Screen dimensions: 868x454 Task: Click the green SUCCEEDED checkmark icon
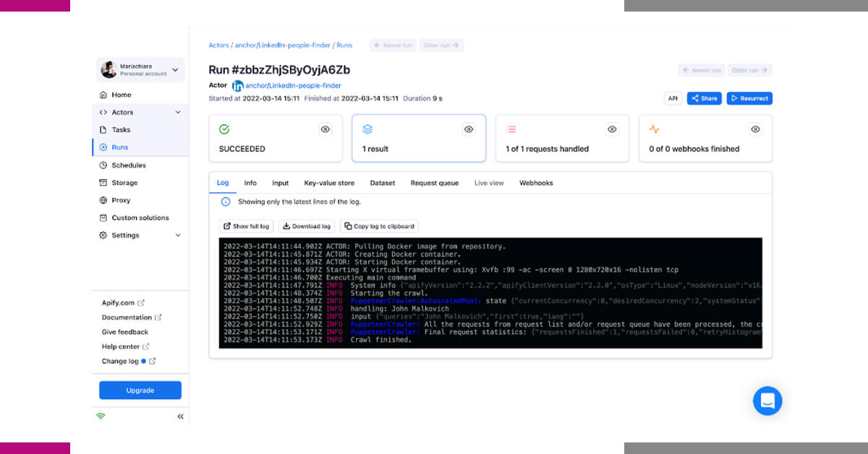click(x=224, y=129)
